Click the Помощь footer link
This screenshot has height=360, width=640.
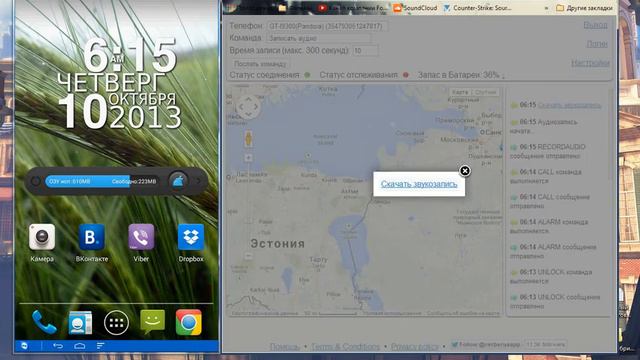(x=284, y=347)
